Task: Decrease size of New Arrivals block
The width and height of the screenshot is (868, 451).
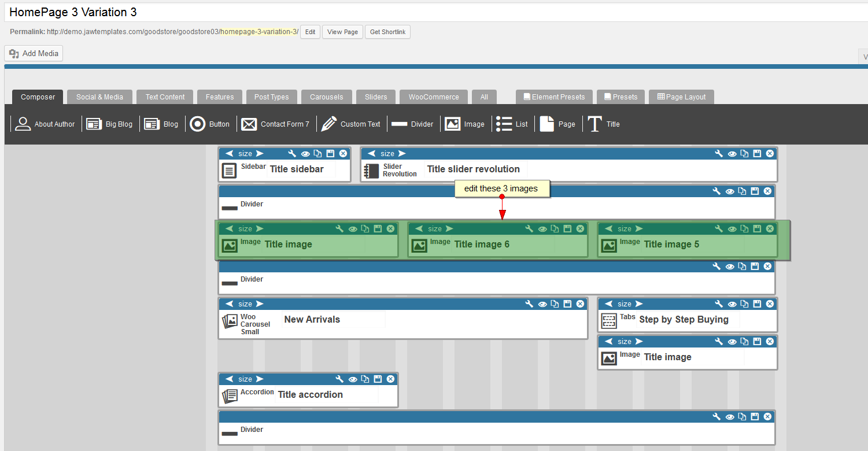Action: (230, 304)
